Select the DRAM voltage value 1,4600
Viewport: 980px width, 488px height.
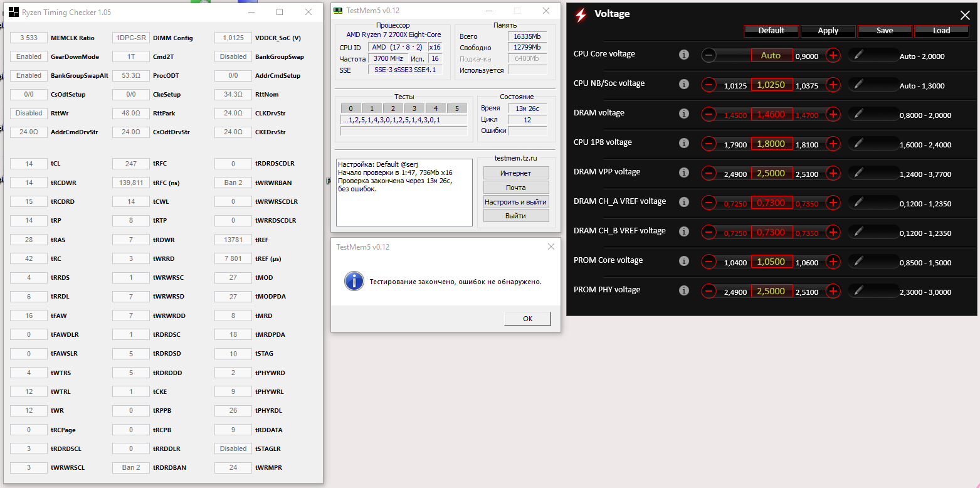(771, 114)
